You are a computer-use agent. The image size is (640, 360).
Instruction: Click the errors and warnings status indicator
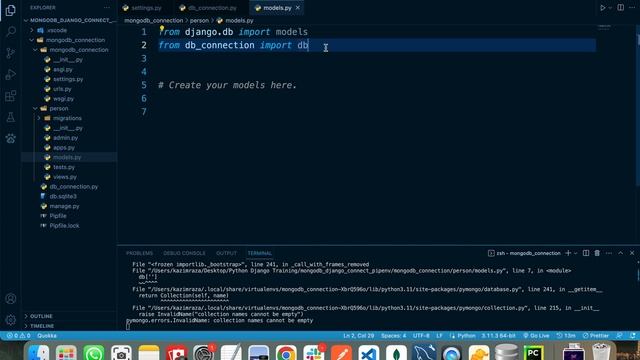tap(18, 336)
